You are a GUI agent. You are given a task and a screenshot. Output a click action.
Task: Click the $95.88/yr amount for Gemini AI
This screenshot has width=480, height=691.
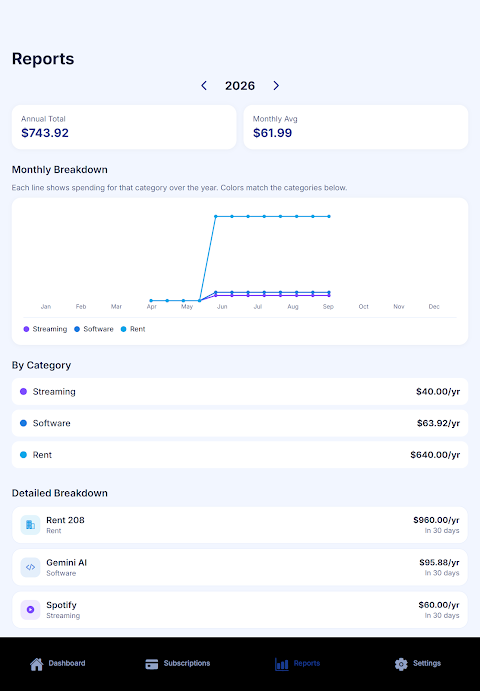pos(439,562)
